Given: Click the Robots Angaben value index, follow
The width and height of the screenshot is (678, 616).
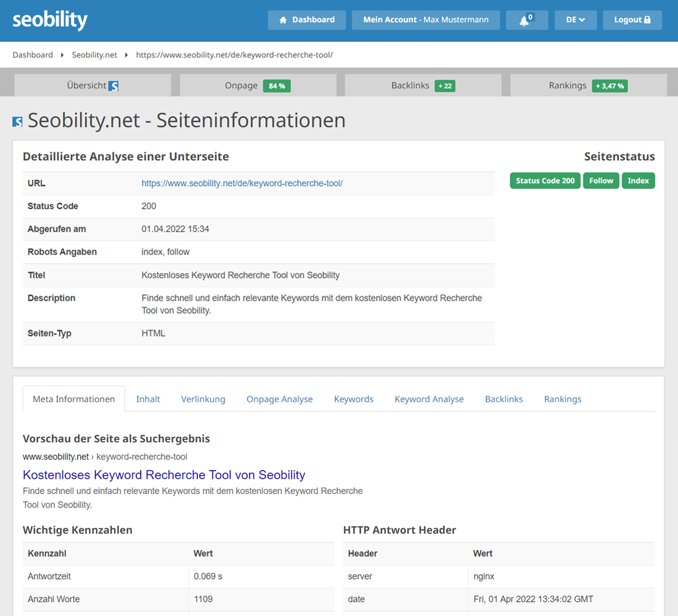Looking at the screenshot, I should [165, 252].
